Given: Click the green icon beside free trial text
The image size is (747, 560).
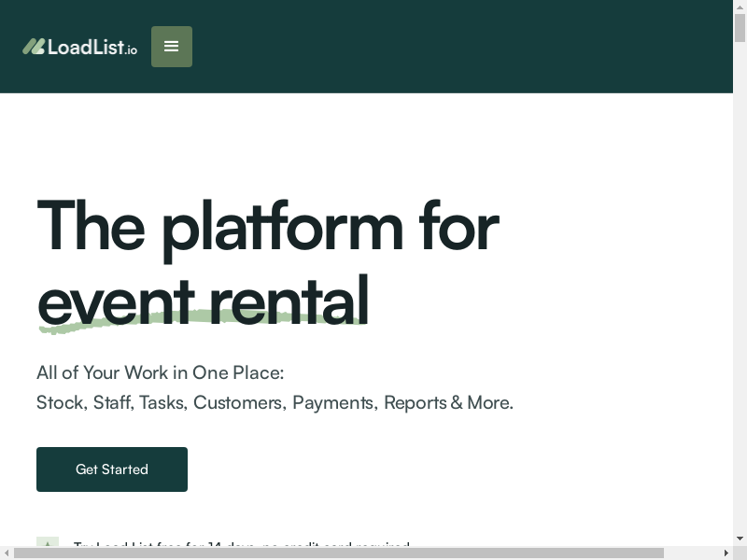Looking at the screenshot, I should click(x=47, y=543).
